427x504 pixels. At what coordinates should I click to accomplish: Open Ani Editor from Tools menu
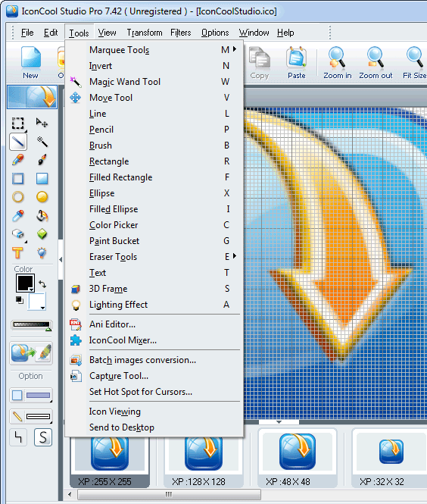[154, 324]
